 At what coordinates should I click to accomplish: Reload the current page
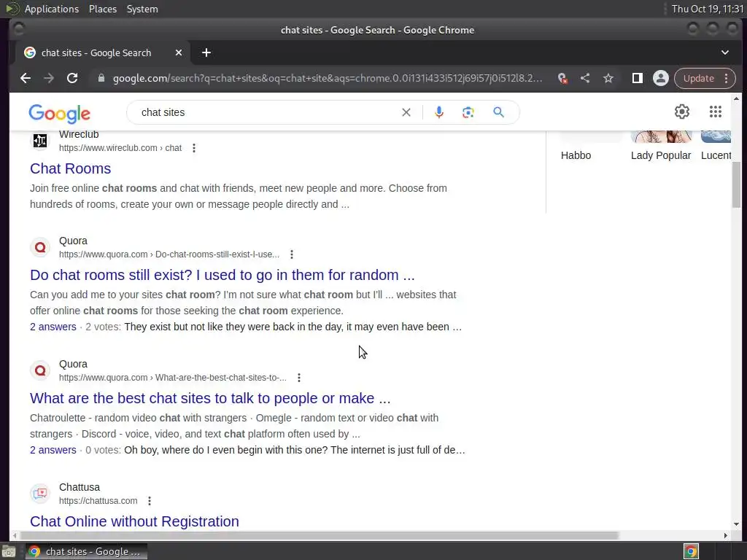click(x=72, y=78)
